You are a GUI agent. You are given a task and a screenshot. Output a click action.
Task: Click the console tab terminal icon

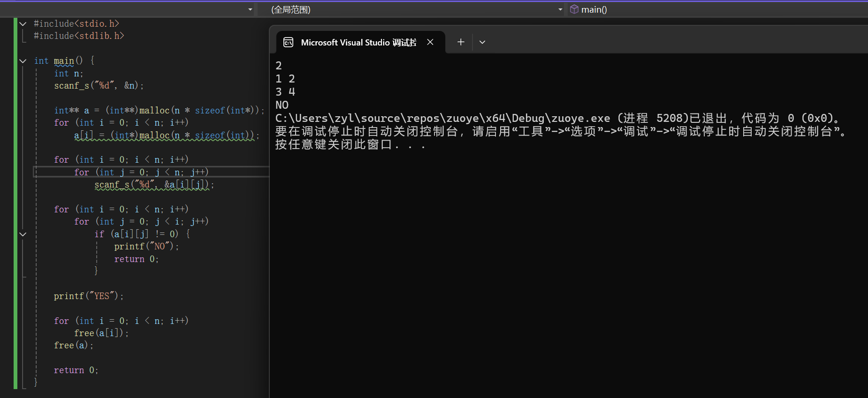point(289,43)
